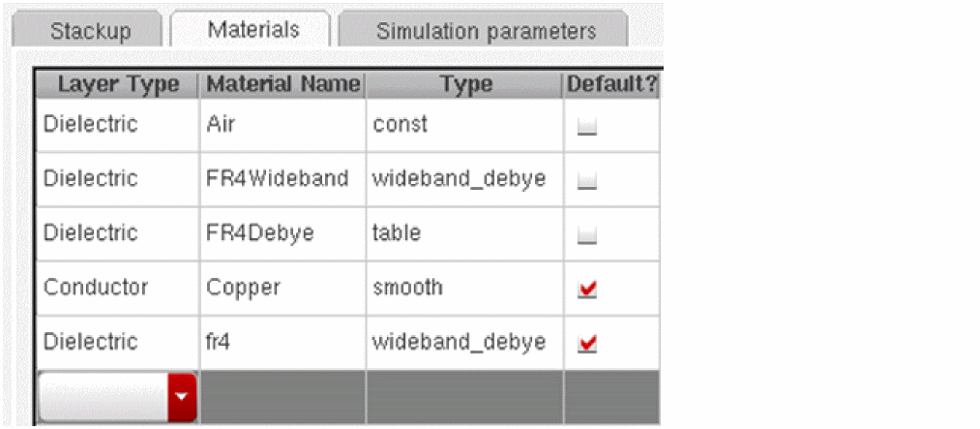Click the Type column header
Viewport: 980px width, 429px height.
465,84
